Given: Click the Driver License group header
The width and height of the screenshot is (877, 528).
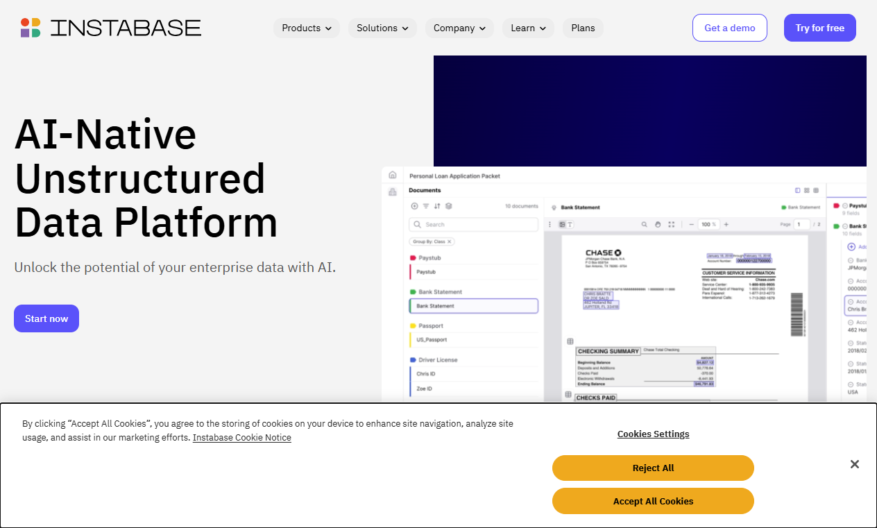Looking at the screenshot, I should pyautogui.click(x=434, y=360).
